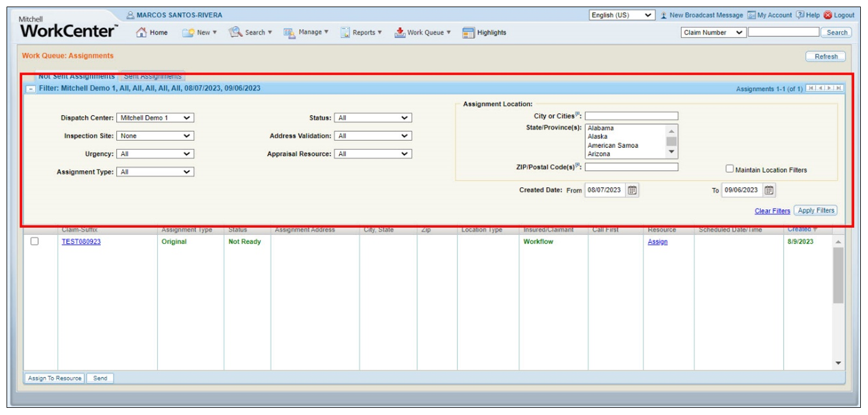Screen dimensions: 868x415
Task: Open claim TEST080923
Action: [81, 242]
